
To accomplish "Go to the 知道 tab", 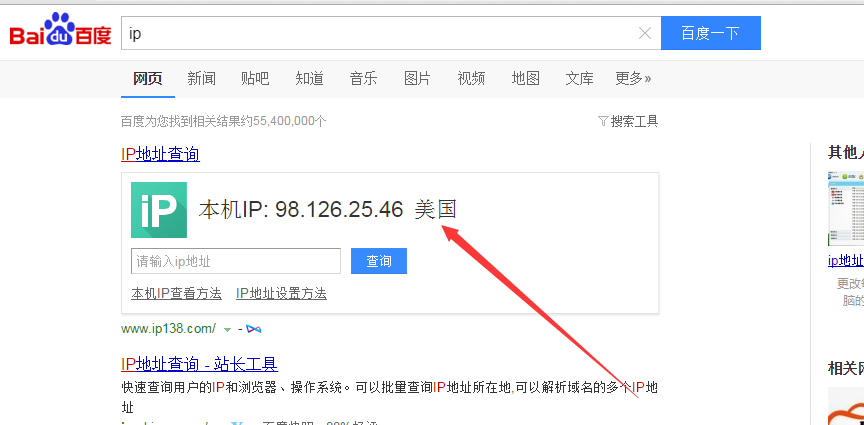I will 309,79.
